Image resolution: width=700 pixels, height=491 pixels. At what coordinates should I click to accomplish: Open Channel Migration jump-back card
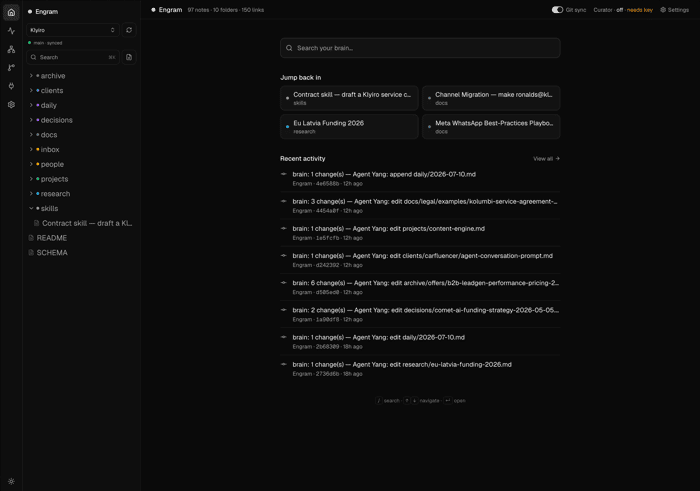491,98
